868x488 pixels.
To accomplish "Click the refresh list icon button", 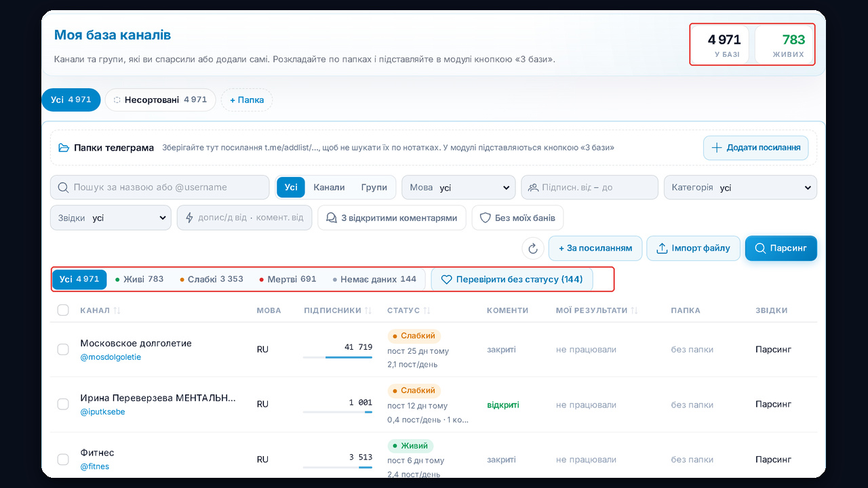I will click(x=533, y=248).
